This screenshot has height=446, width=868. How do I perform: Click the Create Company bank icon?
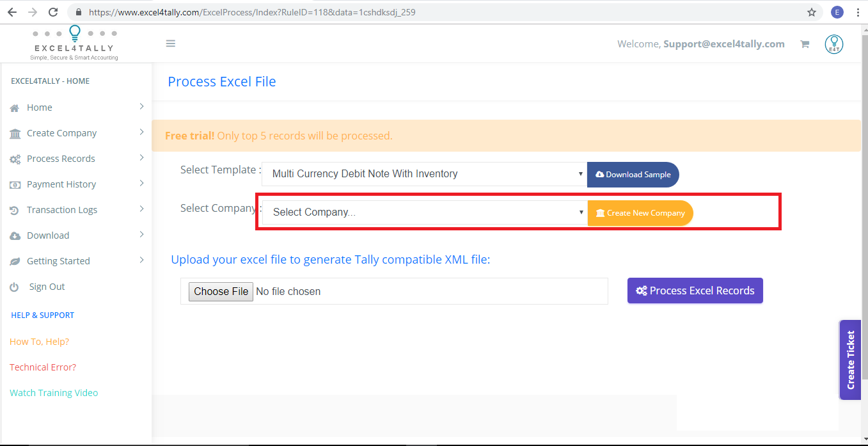(x=15, y=134)
